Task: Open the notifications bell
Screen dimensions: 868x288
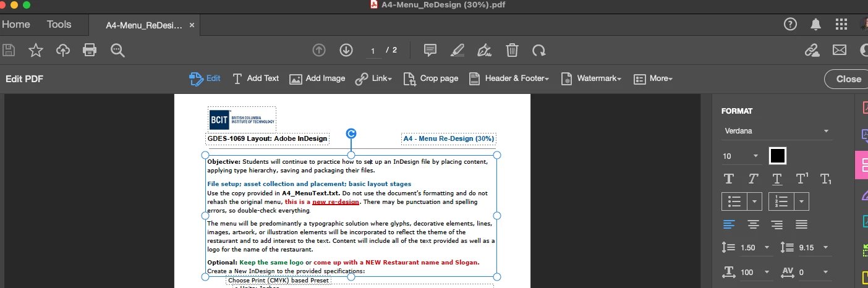Action: [816, 24]
